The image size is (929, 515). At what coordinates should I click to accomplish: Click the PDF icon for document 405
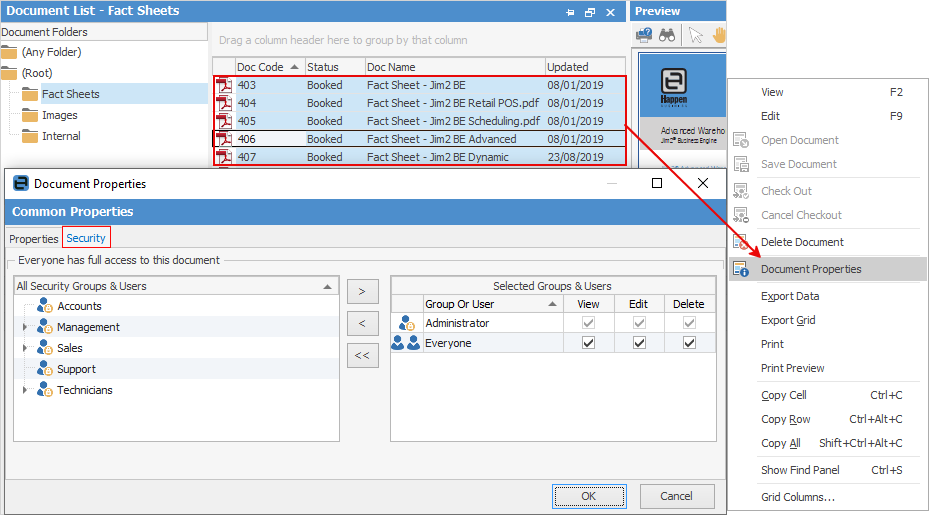[224, 121]
